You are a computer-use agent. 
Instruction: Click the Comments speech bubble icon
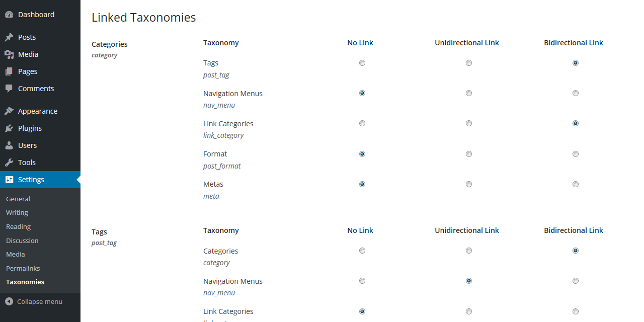click(9, 89)
